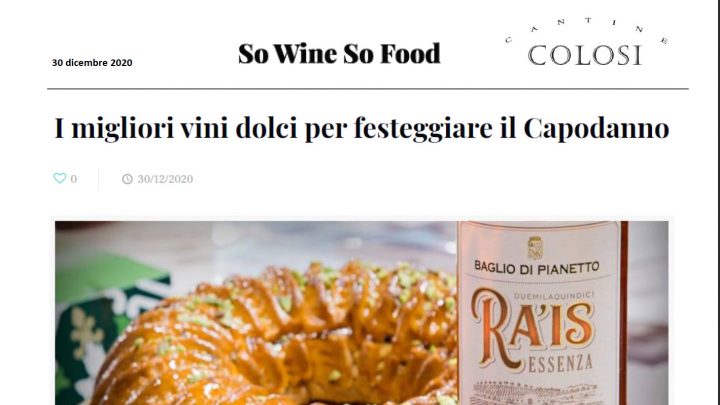Click the crest emblem on the bottle
720x405 pixels.
(x=535, y=248)
